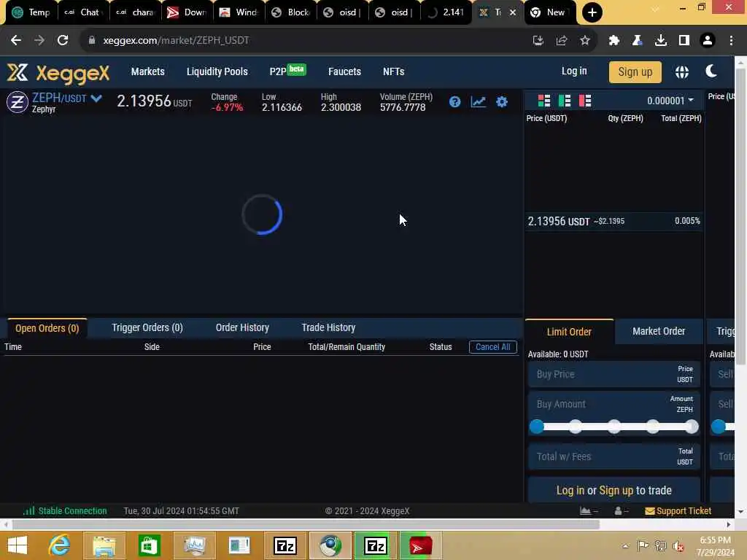This screenshot has width=747, height=560.
Task: Click the Sign up button
Action: click(635, 72)
